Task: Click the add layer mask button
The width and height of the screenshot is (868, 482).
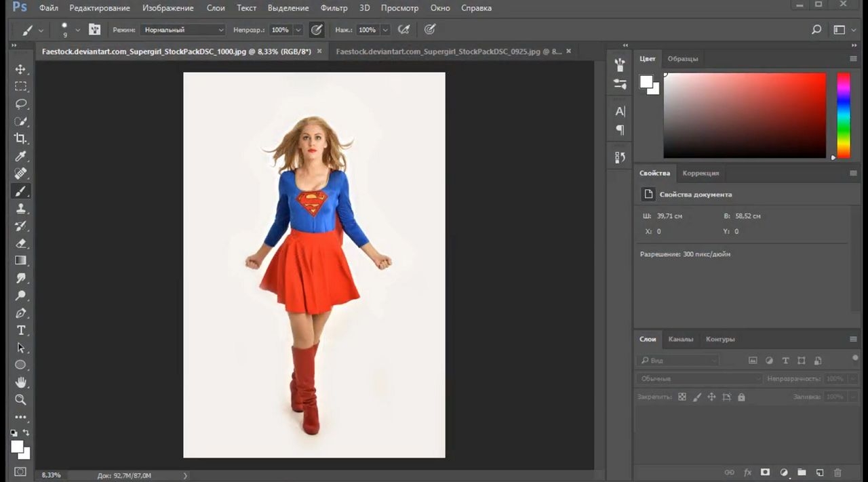Action: [x=766, y=472]
